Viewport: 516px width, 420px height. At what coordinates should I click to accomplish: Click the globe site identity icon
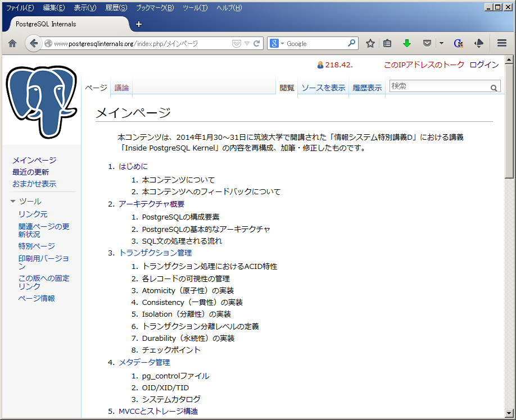click(48, 43)
